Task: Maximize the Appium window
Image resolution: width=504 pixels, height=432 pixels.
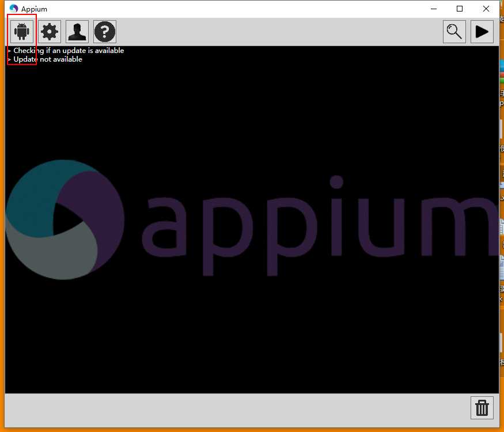Action: 460,9
